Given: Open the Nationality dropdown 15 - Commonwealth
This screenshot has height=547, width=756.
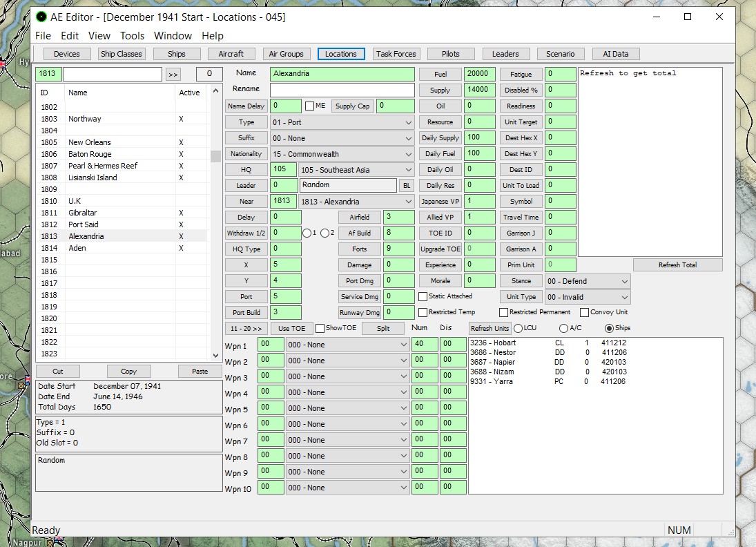Looking at the screenshot, I should (342, 154).
